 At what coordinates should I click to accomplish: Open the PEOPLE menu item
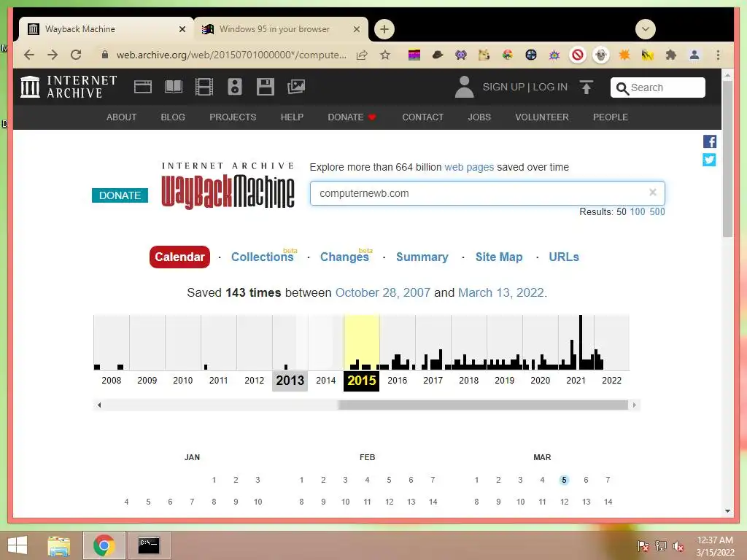611,117
